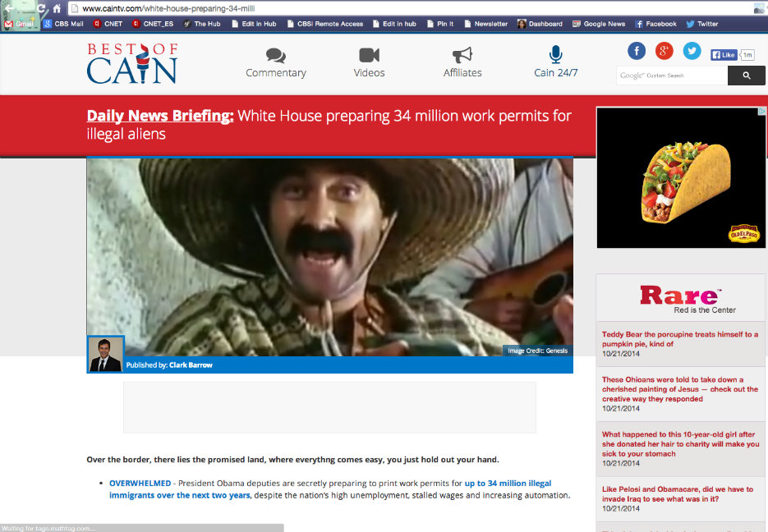Click the Cain 24/7 microphone icon

click(x=556, y=55)
